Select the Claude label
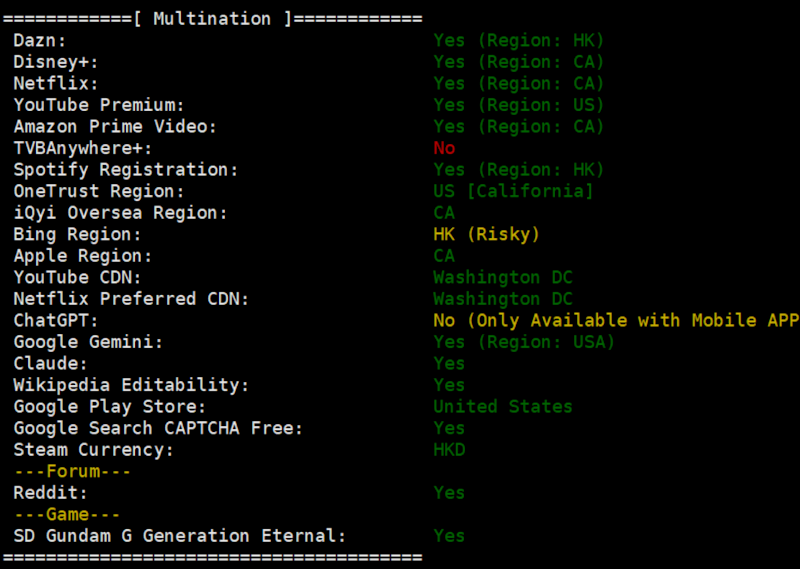 pos(51,363)
